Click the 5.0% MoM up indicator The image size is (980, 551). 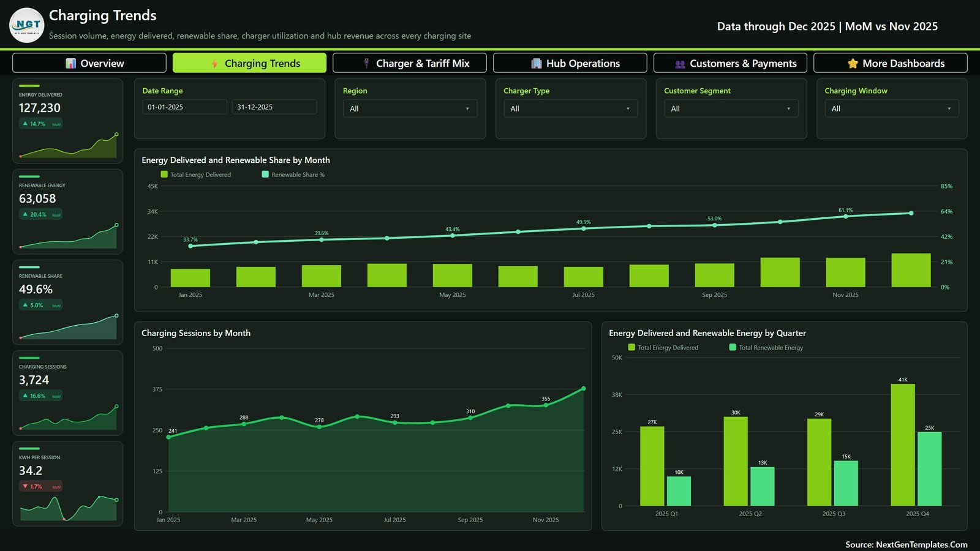[x=40, y=305]
